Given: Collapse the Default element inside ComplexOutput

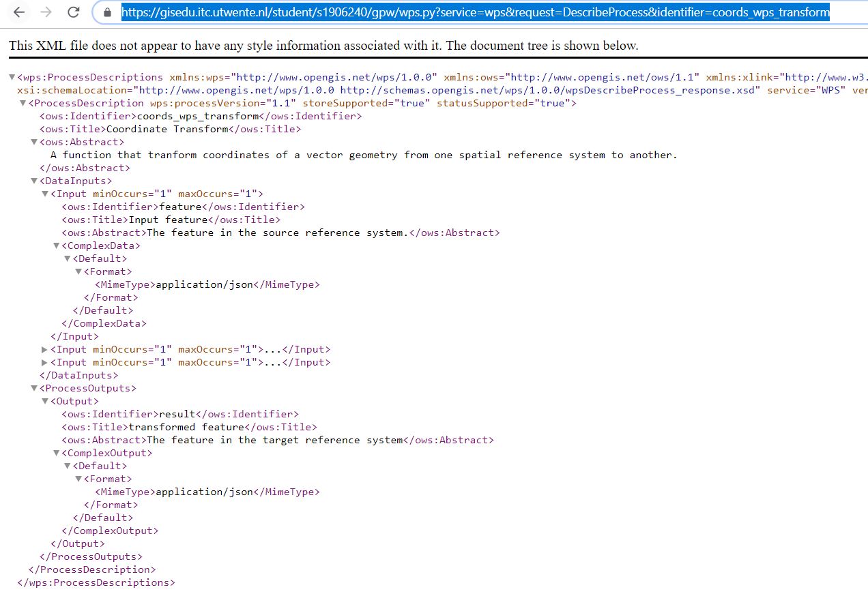Looking at the screenshot, I should (x=67, y=466).
